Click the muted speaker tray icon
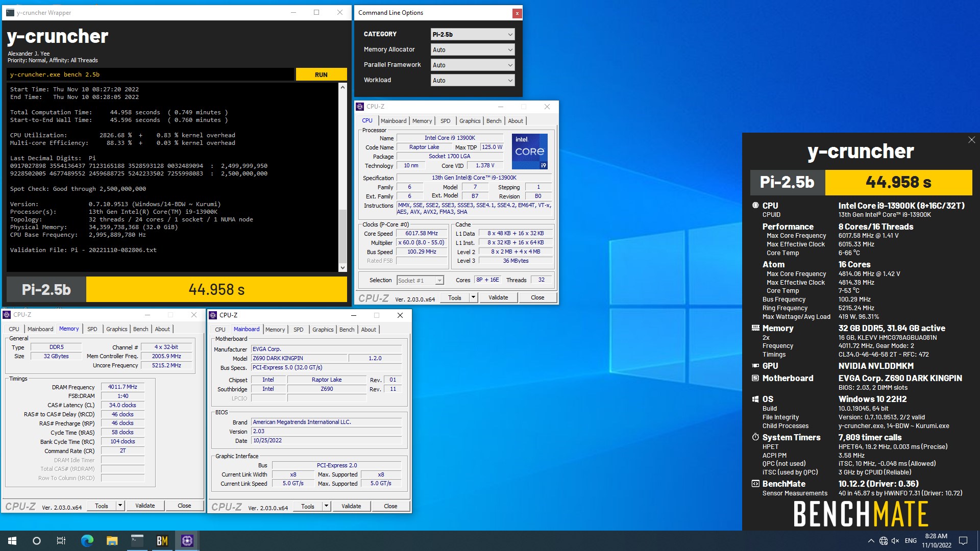Screen dimensions: 980x551 (x=895, y=541)
